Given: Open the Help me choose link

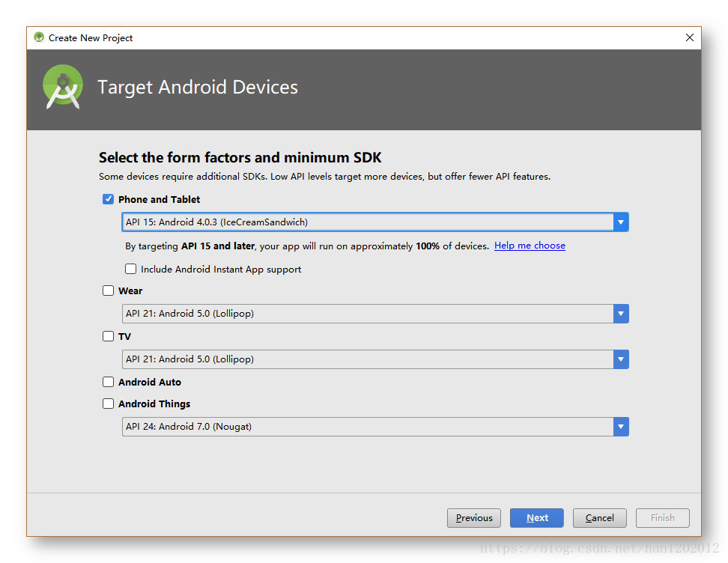Looking at the screenshot, I should pos(530,246).
